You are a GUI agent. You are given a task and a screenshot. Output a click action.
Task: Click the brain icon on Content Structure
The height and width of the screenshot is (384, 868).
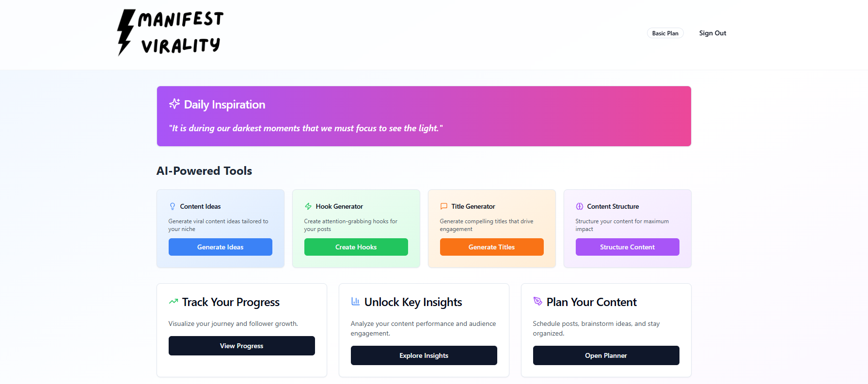[x=580, y=206]
